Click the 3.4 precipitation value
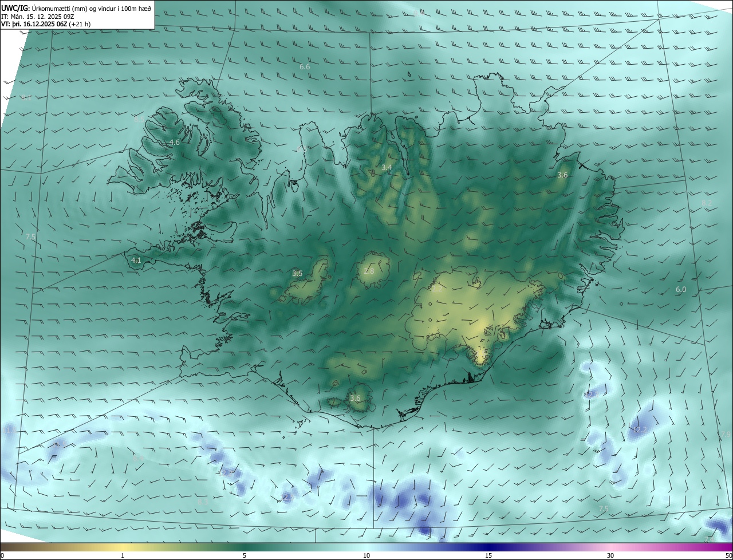Image resolution: width=733 pixels, height=560 pixels. tap(387, 167)
